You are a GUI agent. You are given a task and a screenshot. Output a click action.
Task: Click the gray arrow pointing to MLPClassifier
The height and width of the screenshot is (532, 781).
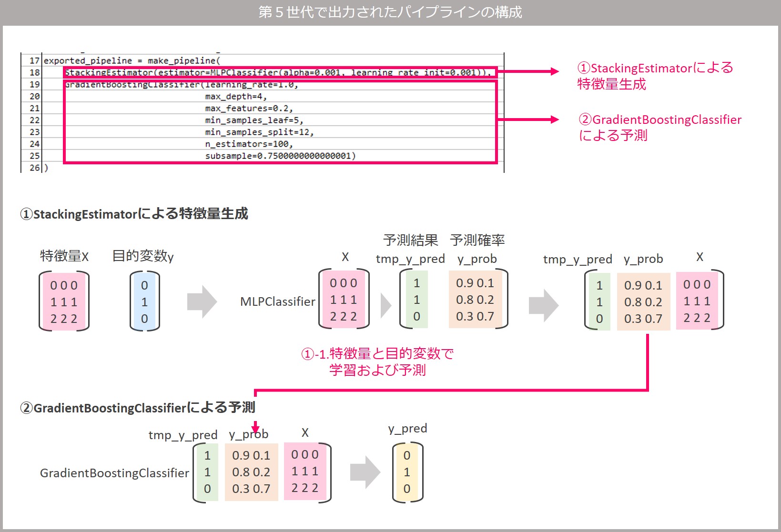tap(202, 301)
